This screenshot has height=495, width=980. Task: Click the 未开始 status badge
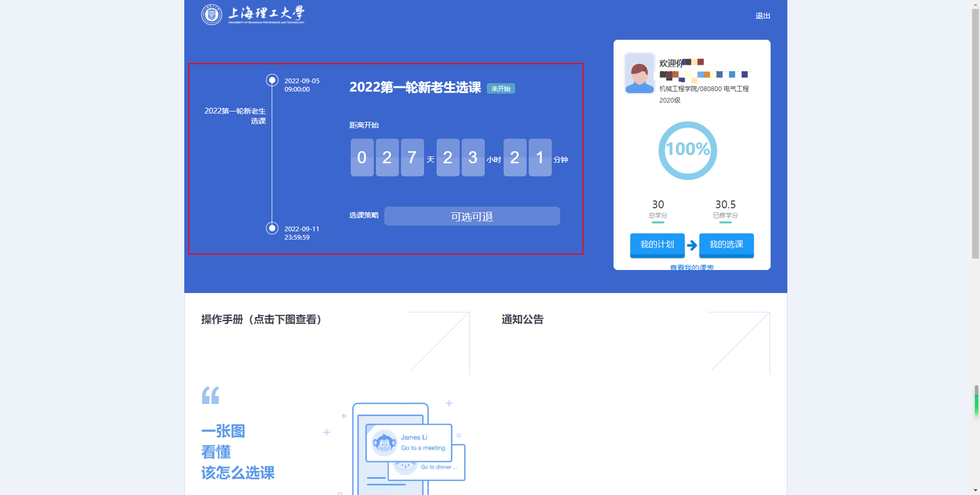[500, 88]
